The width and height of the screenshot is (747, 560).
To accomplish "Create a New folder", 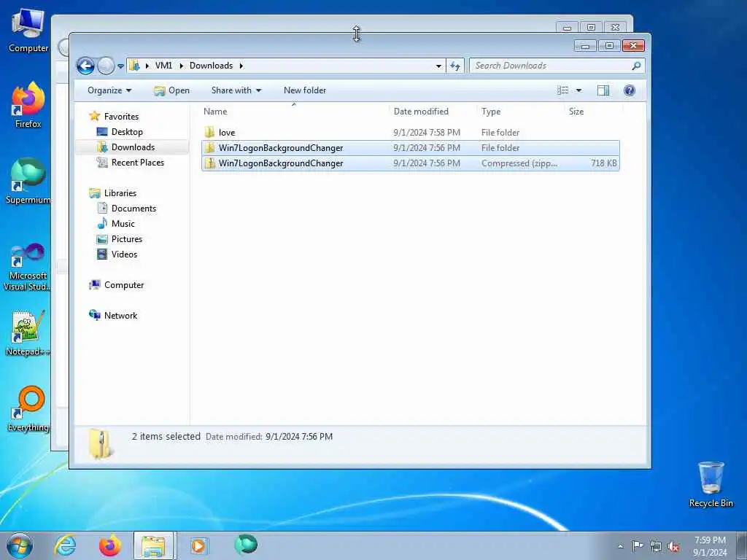I will 305,90.
